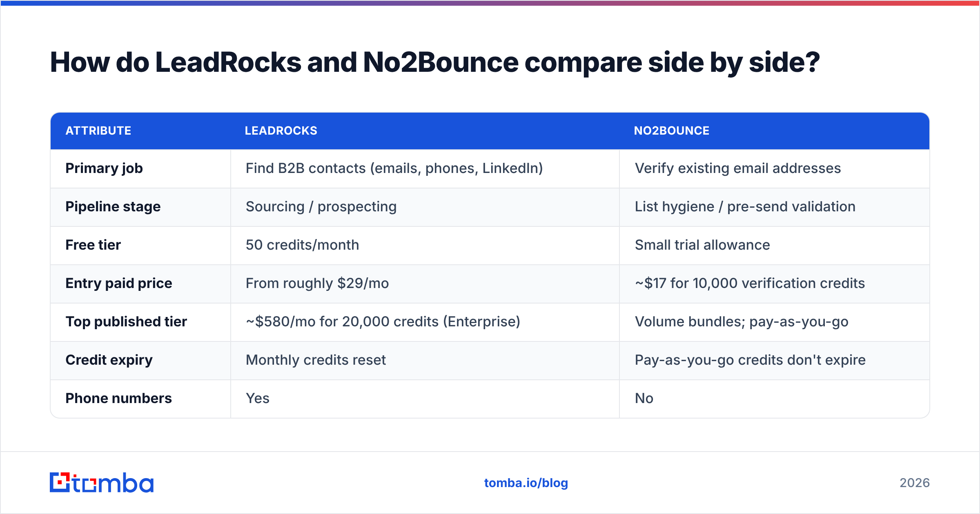
Task: Click the 'Primary job' row label
Action: click(x=104, y=168)
